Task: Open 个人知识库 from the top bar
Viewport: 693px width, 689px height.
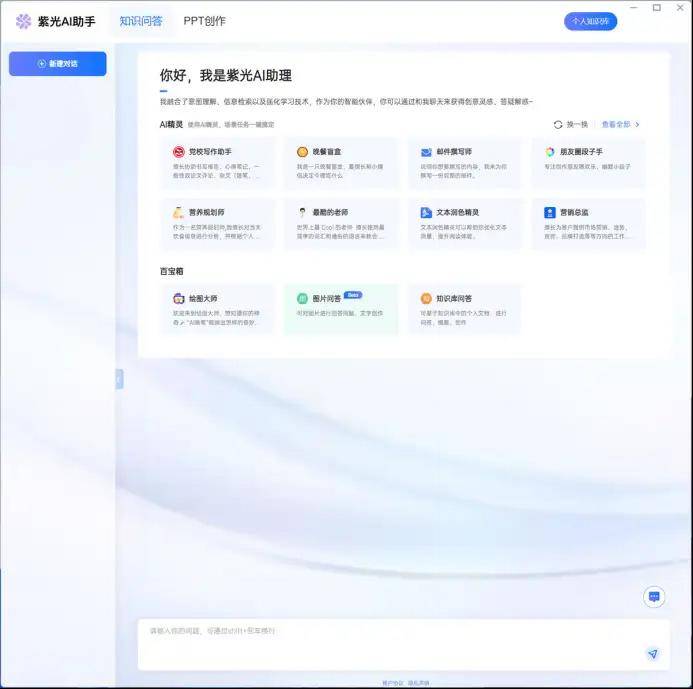Action: coord(590,21)
